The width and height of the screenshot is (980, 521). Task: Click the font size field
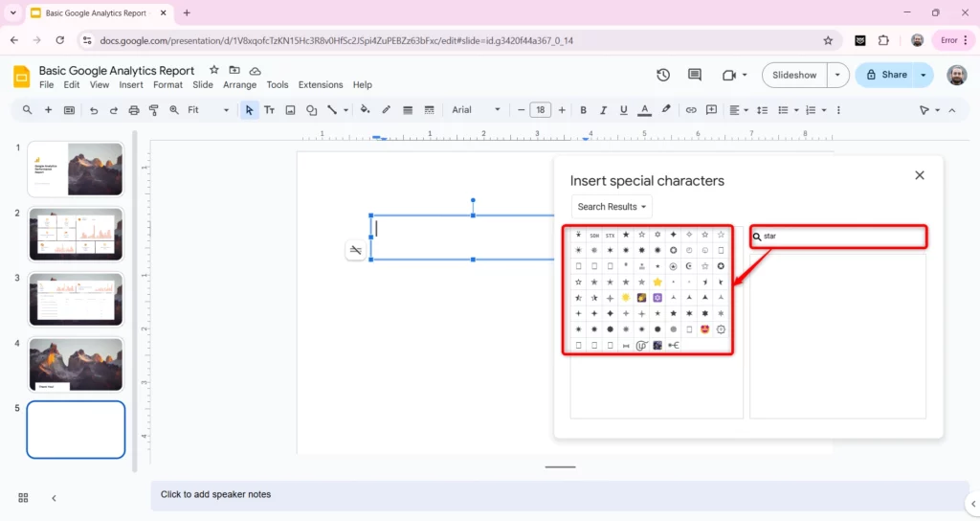click(541, 110)
